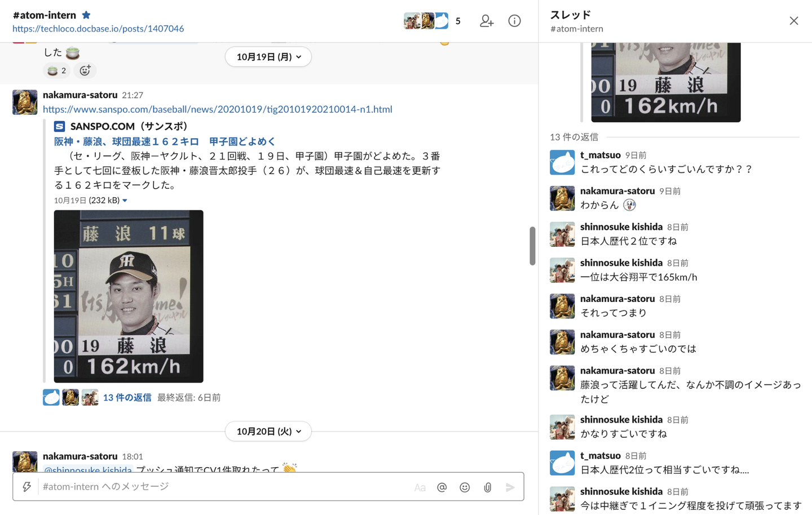The width and height of the screenshot is (812, 515).
Task: Click the #atom-intern channel title
Action: [x=45, y=15]
